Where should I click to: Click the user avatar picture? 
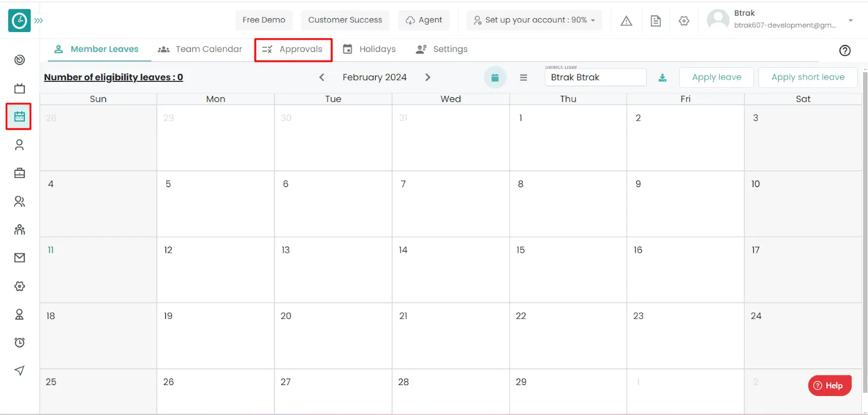(718, 20)
